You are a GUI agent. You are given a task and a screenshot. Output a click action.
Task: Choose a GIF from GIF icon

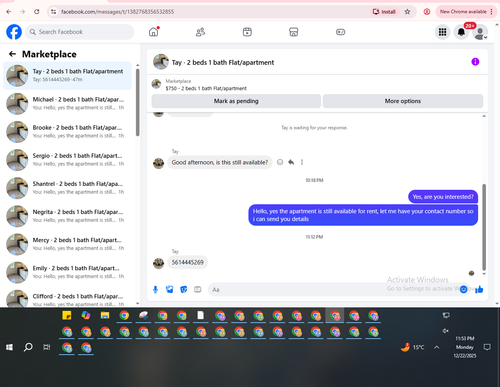pos(198,289)
